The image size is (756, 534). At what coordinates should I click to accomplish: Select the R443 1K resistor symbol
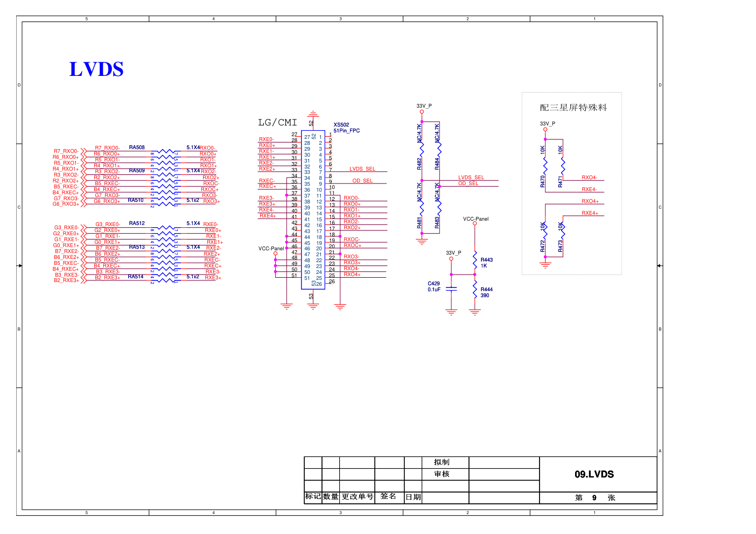(475, 262)
